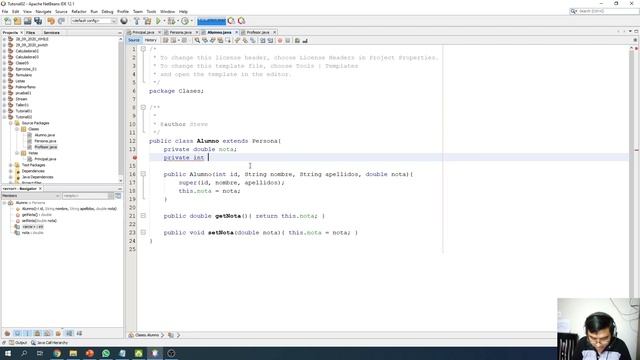Click the Output window icon at bottom
This screenshot has width=640, height=360.
[x=12, y=343]
